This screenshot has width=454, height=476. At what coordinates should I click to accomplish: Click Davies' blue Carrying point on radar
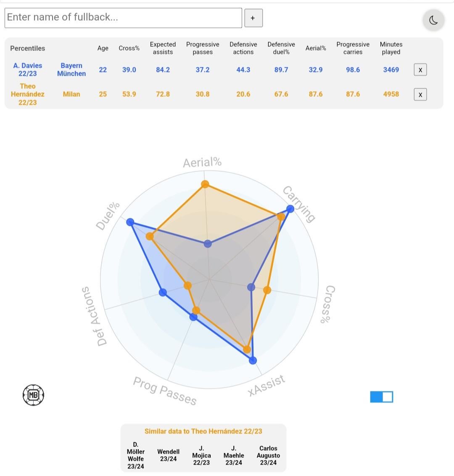pos(290,209)
